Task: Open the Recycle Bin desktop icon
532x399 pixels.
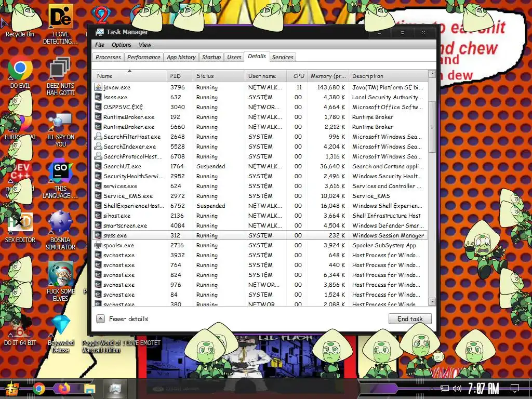Action: [x=20, y=20]
